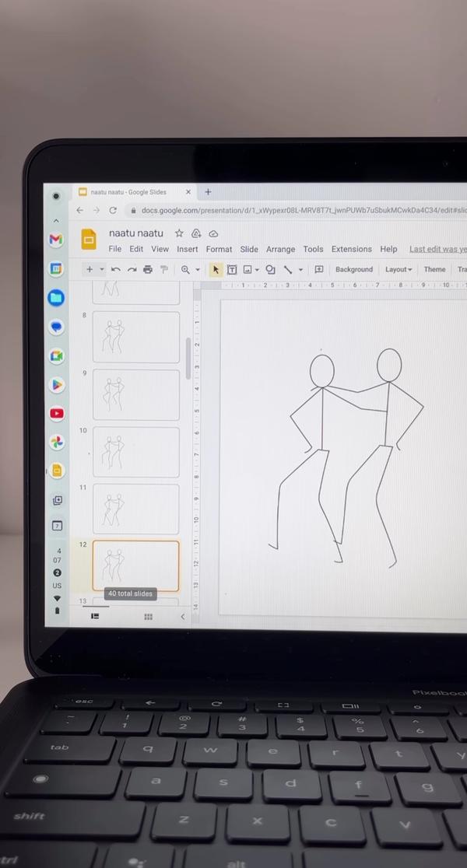Viewport: 467px width, 868px height.
Task: Click the Redo arrow in the toolbar
Action: [x=132, y=269]
